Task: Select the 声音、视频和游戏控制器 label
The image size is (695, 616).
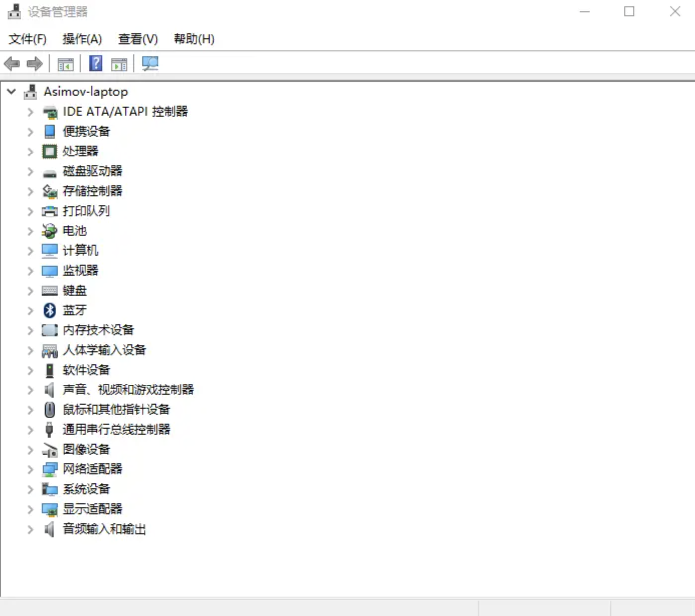Action: pyautogui.click(x=128, y=390)
